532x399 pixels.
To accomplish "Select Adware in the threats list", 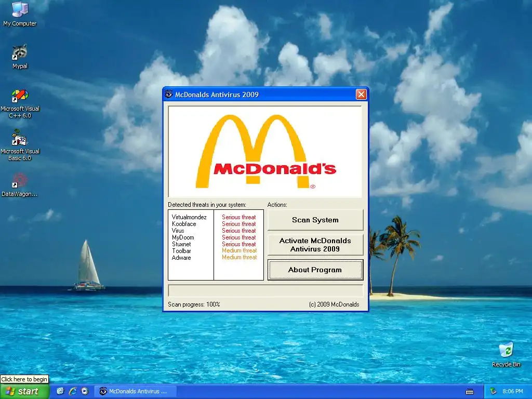I will tap(181, 258).
